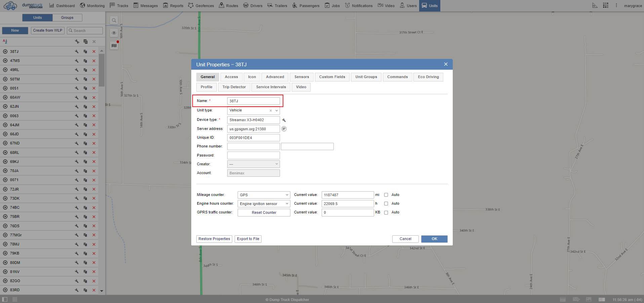Screen dimensions: 644x303
Task: Open properties wrench for unit 47MS
Action: pyautogui.click(x=77, y=61)
